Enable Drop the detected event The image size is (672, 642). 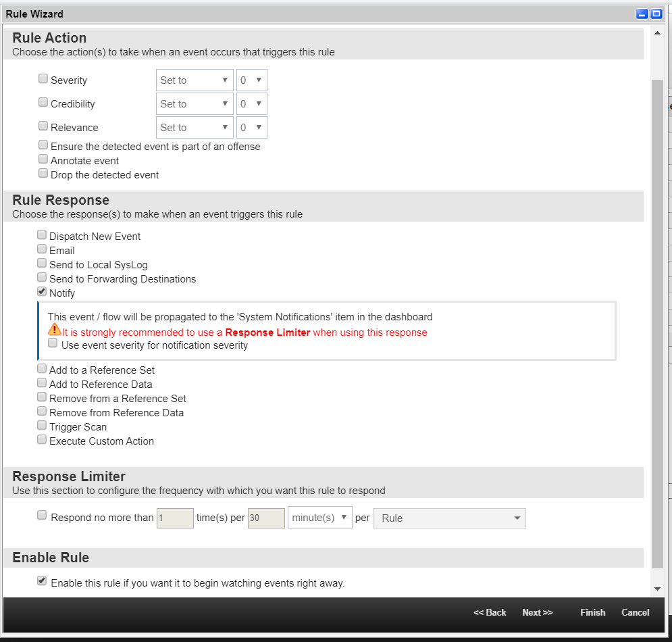(43, 173)
